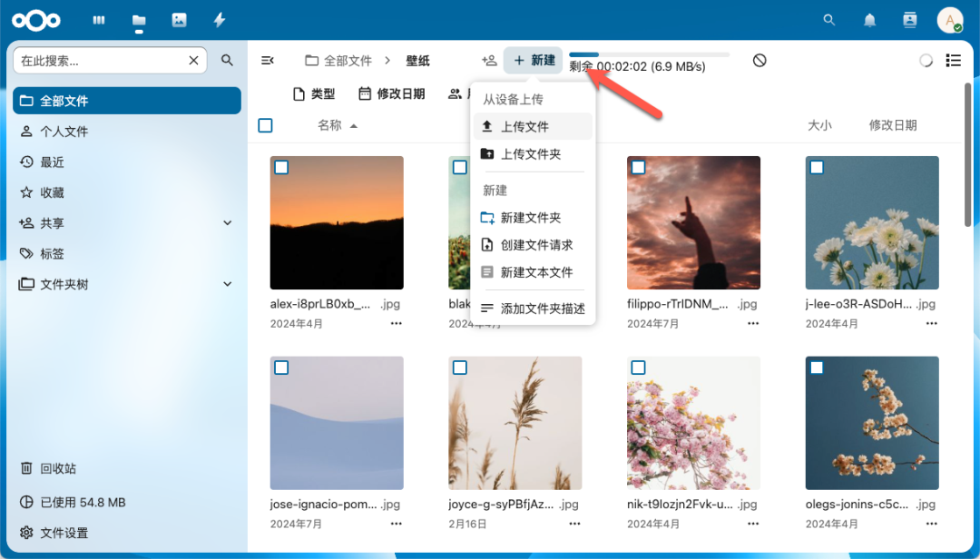Click the magnifier search icon top right

(828, 20)
